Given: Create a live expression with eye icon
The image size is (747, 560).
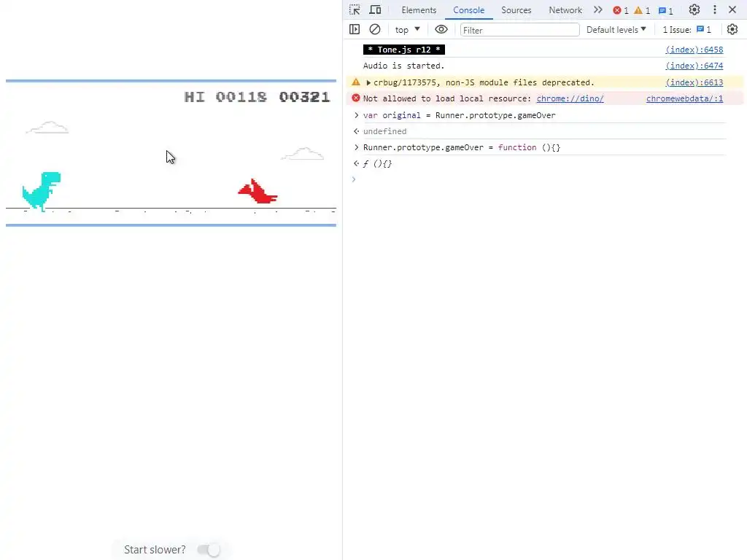Looking at the screenshot, I should point(441,29).
